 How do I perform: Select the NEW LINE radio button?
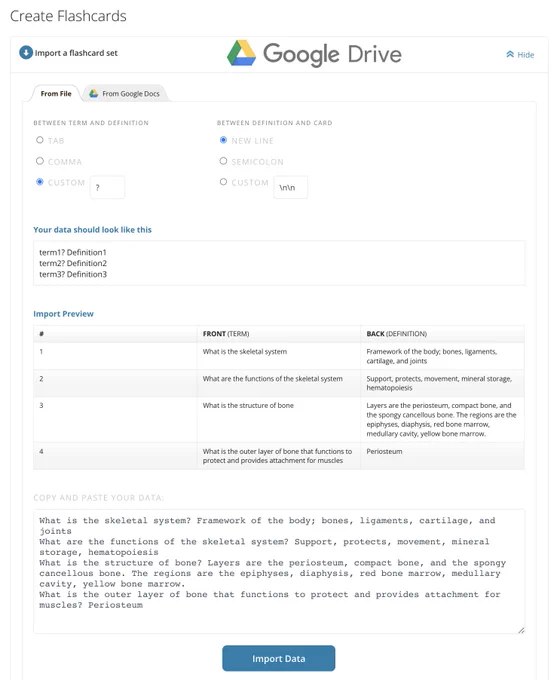click(x=223, y=140)
